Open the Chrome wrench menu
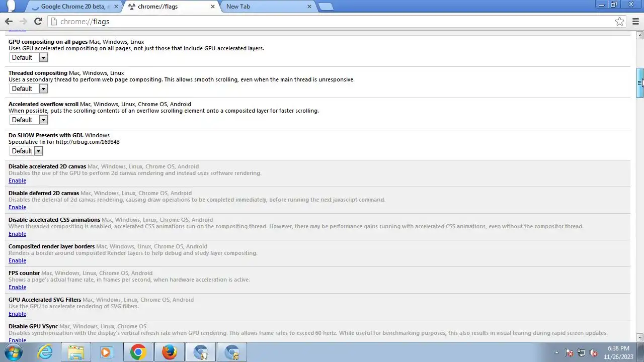Screen dimensions: 644x362 click(x=636, y=21)
